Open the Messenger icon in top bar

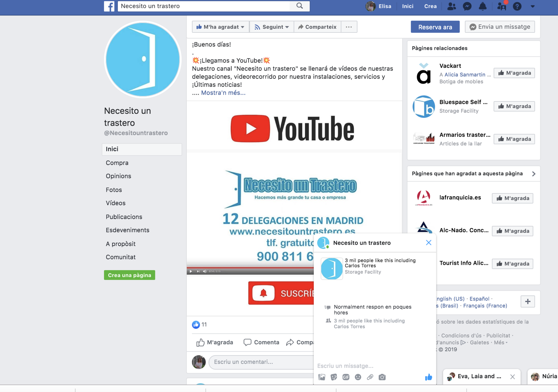467,6
